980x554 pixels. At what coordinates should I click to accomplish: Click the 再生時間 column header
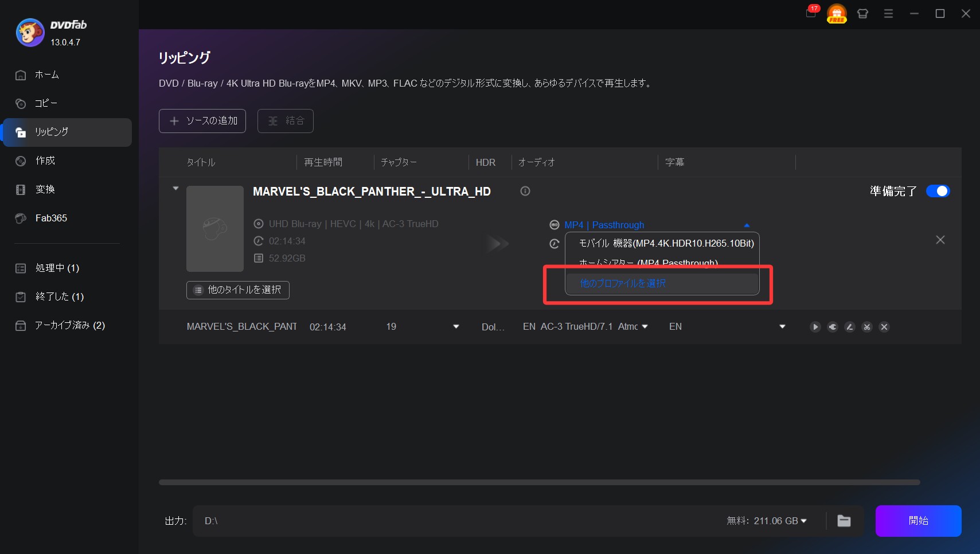click(323, 162)
